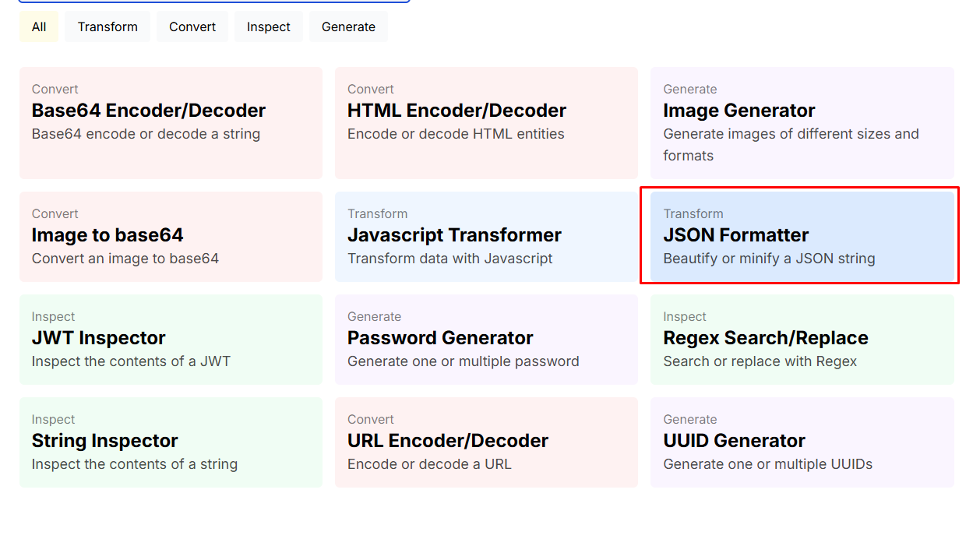Select the Generate filter
The width and height of the screenshot is (980, 546).
[347, 26]
